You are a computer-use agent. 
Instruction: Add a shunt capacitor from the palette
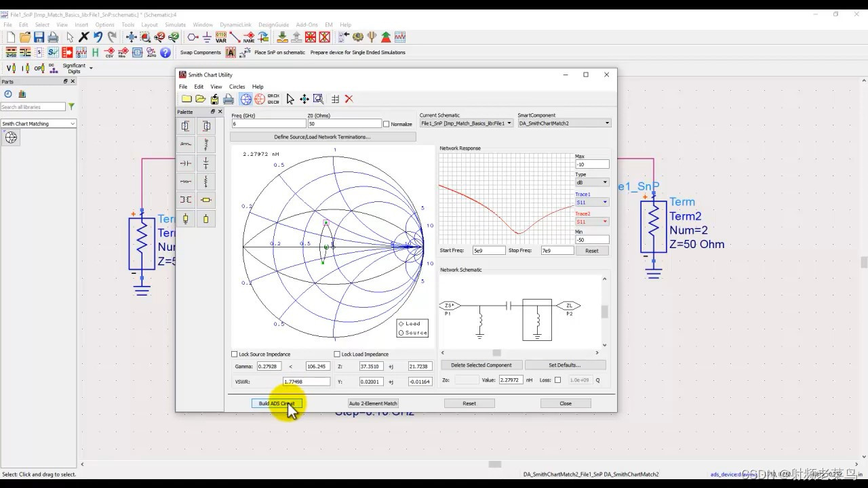206,163
